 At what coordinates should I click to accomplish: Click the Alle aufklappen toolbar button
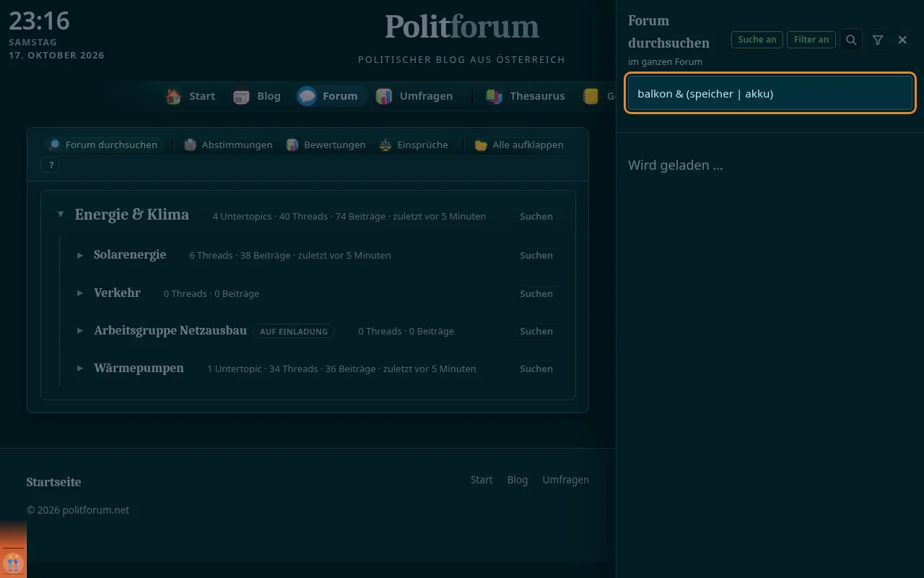pos(520,144)
